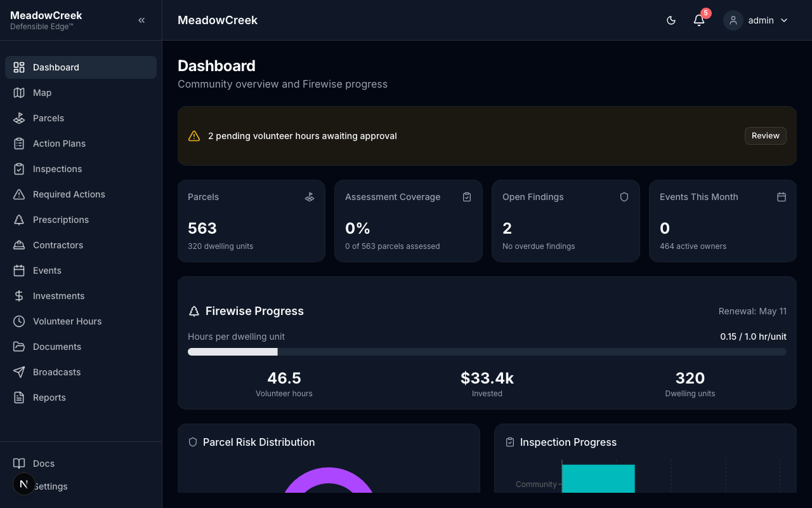Click the '$33.4k' invested value

(487, 378)
